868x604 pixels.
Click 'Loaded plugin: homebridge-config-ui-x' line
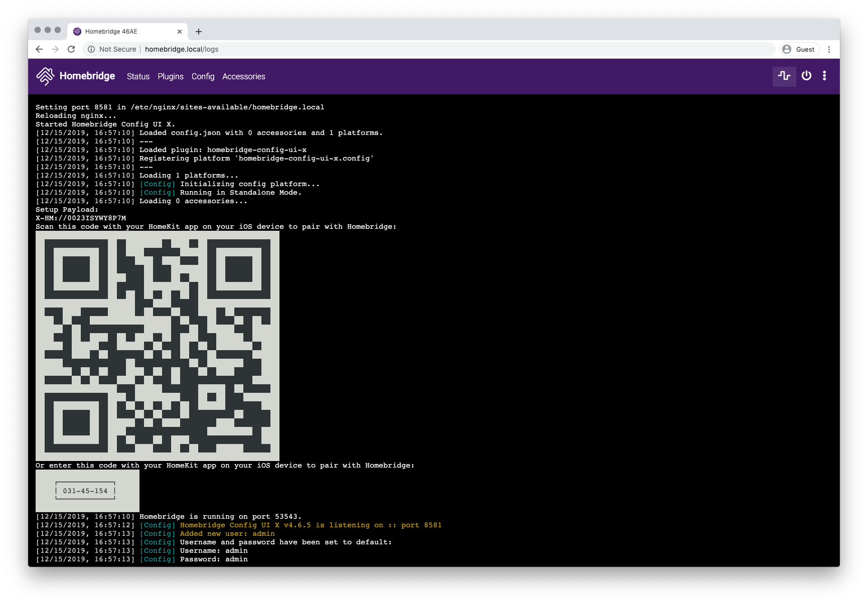pos(171,150)
